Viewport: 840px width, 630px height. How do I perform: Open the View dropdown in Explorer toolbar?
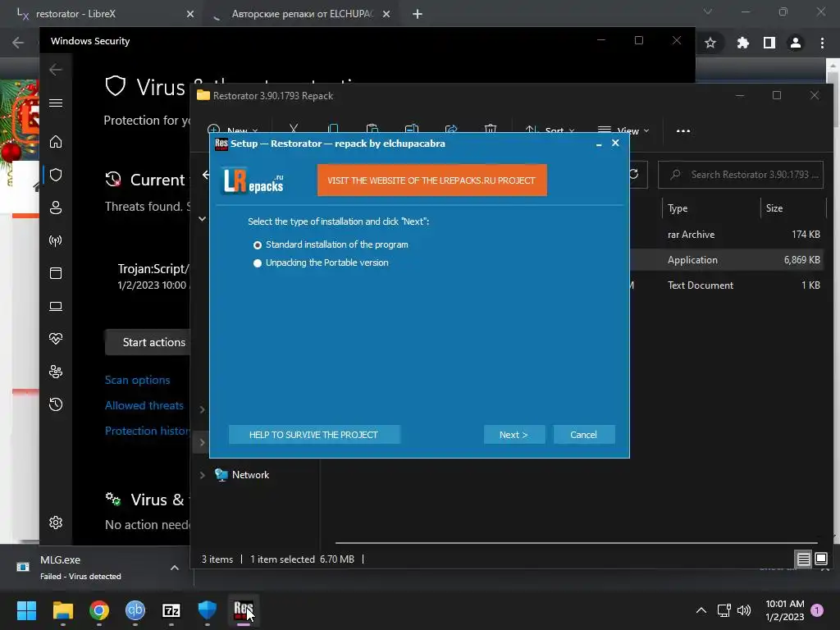coord(623,130)
